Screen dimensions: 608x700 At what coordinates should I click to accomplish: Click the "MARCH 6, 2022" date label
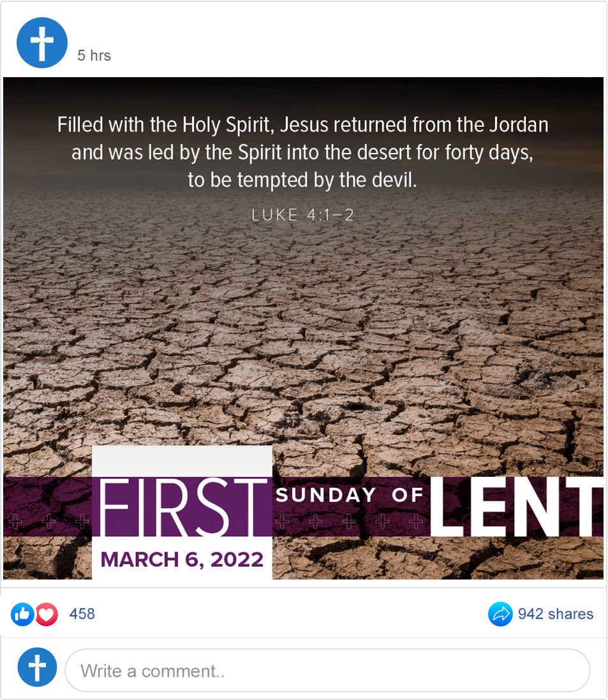(182, 560)
